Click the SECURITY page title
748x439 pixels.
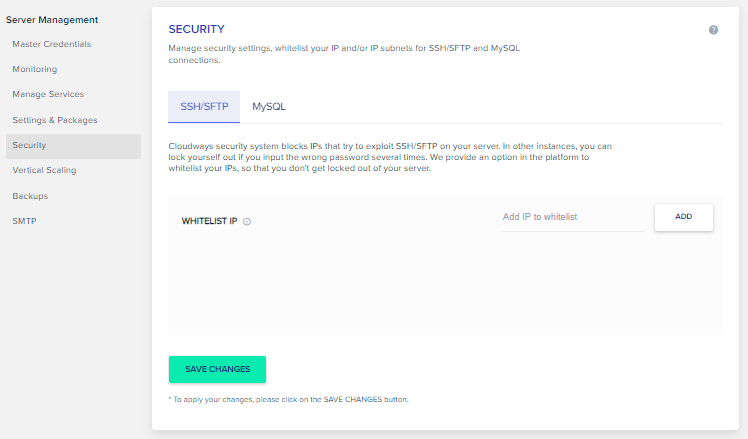point(197,30)
